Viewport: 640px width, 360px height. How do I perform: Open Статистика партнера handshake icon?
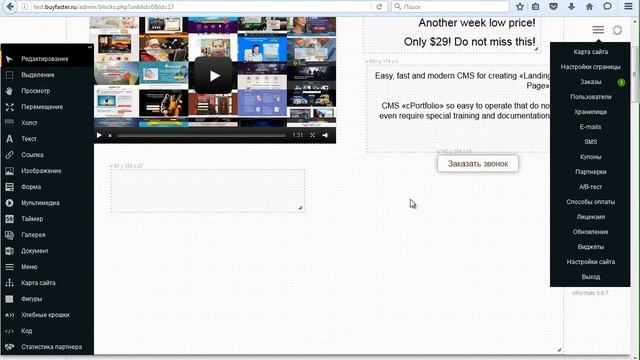pos(9,347)
